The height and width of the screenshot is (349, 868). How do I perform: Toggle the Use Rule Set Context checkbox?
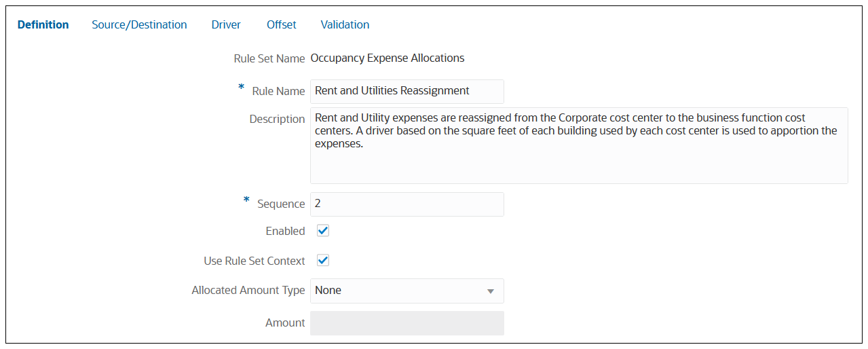323,261
